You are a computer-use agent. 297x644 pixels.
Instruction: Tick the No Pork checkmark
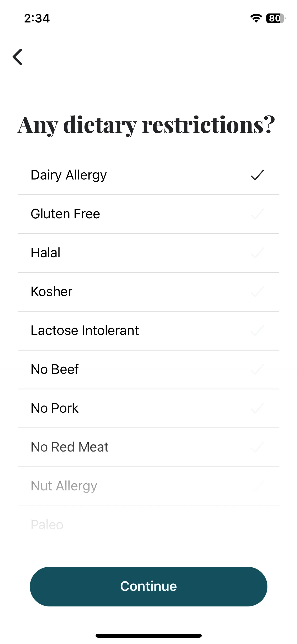click(x=257, y=408)
